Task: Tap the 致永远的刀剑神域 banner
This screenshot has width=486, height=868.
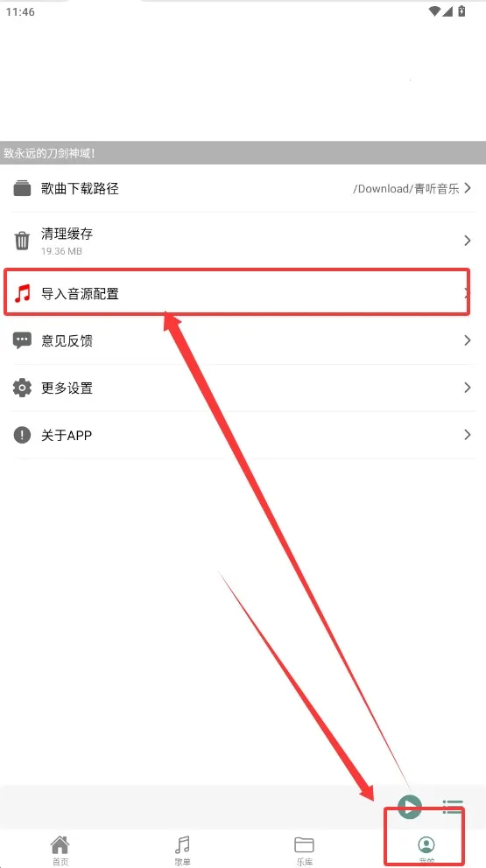Action: tap(243, 153)
